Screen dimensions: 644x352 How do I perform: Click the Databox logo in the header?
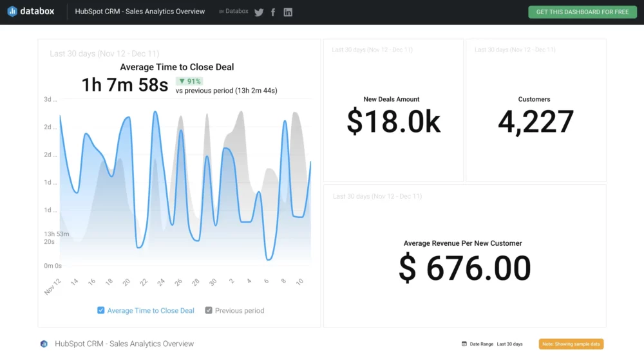click(31, 12)
